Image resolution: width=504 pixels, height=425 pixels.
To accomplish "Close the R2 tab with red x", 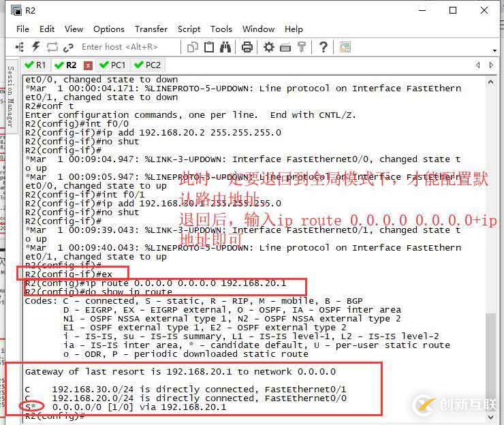I will (x=88, y=65).
